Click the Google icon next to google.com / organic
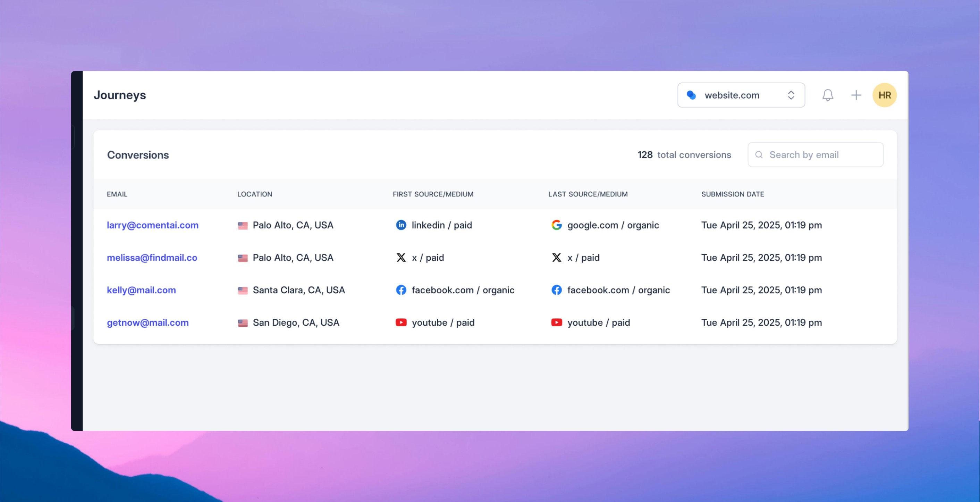Screen dimensions: 980x502 point(556,225)
